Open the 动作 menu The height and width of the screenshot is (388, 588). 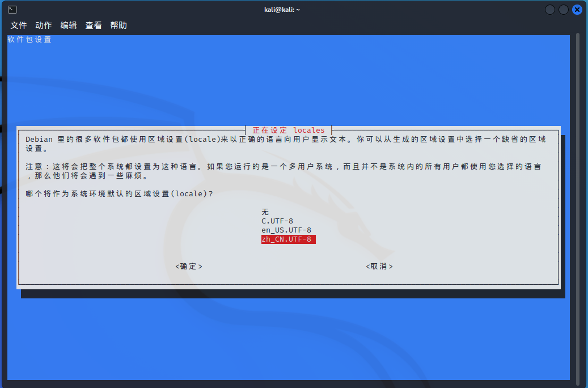pos(44,26)
